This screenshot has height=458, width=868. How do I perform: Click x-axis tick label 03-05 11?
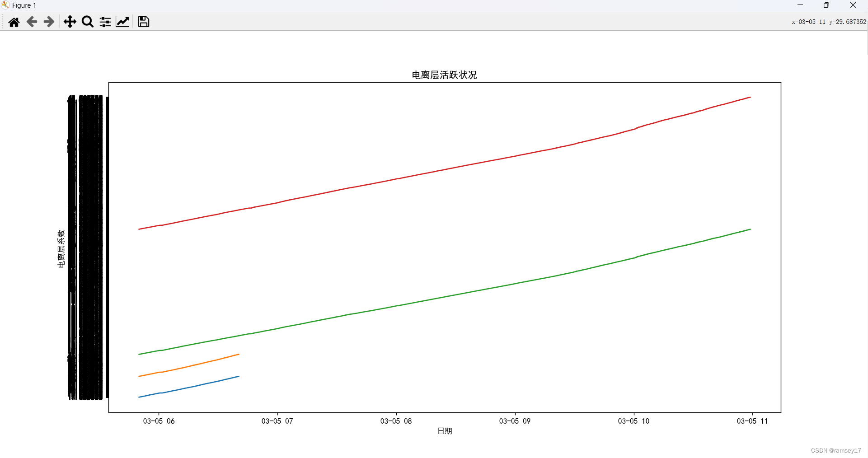[x=752, y=421]
